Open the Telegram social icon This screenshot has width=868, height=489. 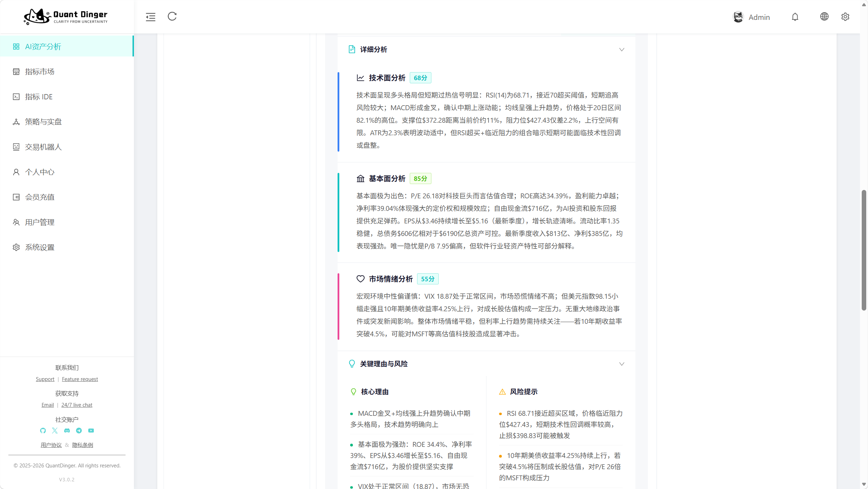[x=79, y=430]
